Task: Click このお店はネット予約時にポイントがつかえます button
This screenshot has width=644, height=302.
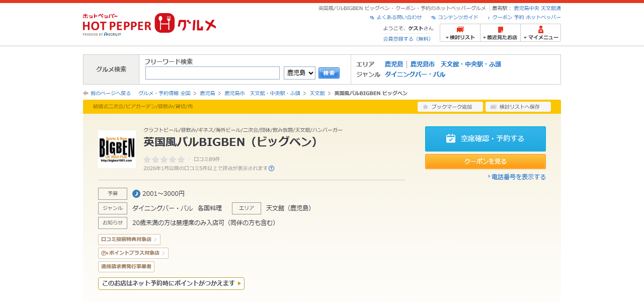Action: pyautogui.click(x=171, y=283)
